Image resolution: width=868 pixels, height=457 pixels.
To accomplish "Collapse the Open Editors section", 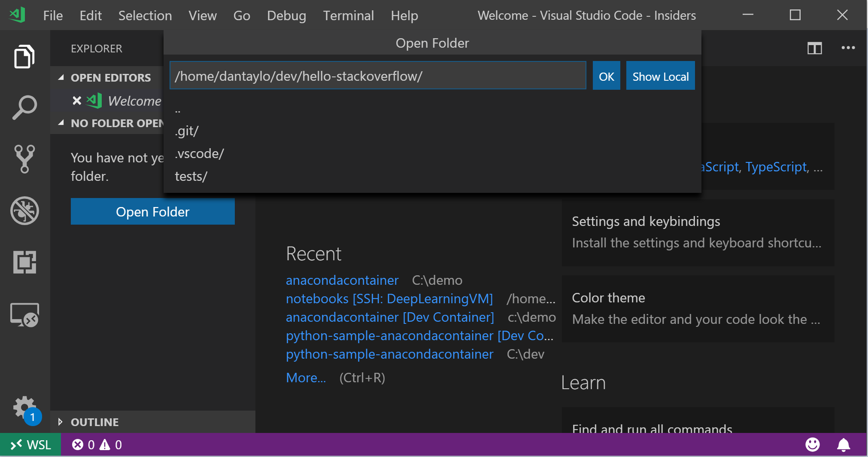I will click(x=61, y=78).
